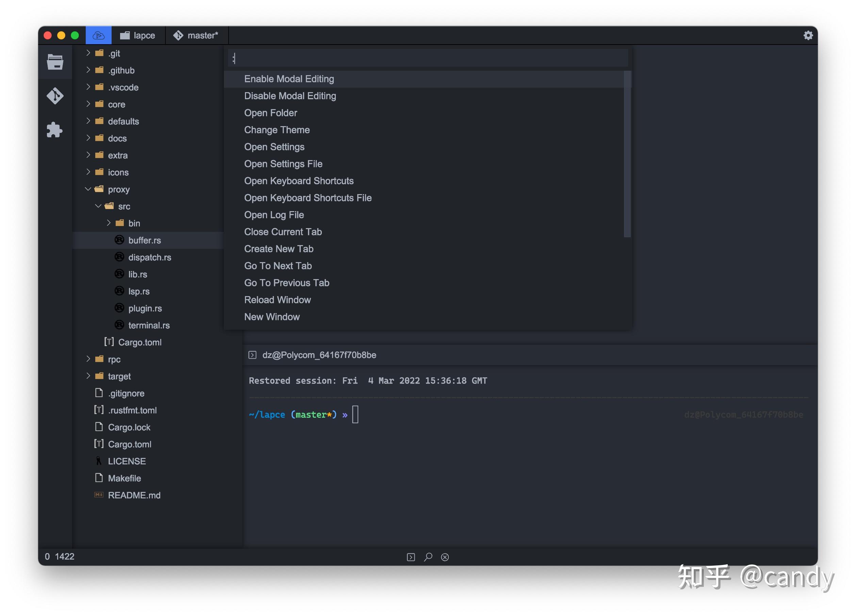Click the problems icon in status bar
The image size is (856, 616).
445,557
